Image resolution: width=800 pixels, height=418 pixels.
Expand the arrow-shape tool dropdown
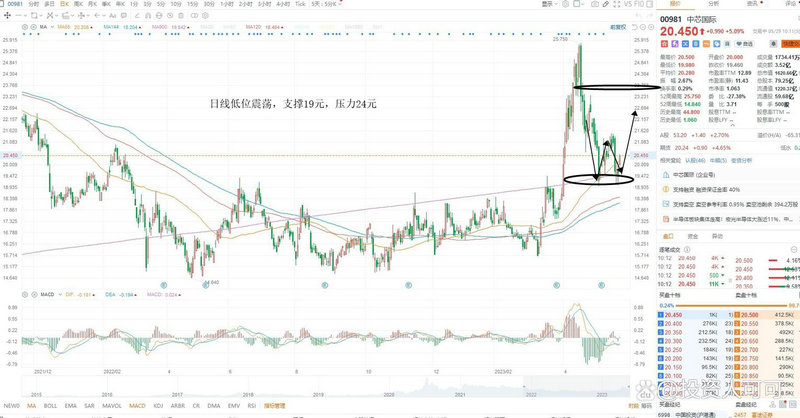(104, 16)
